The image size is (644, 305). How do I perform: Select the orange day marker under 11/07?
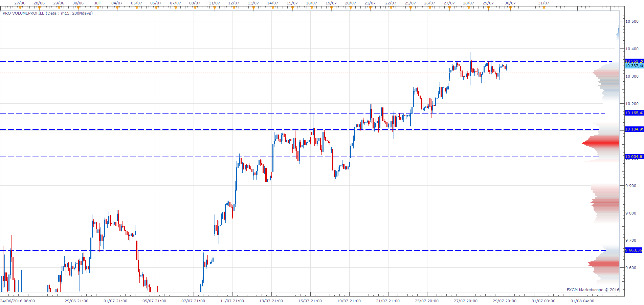tap(214, 8)
